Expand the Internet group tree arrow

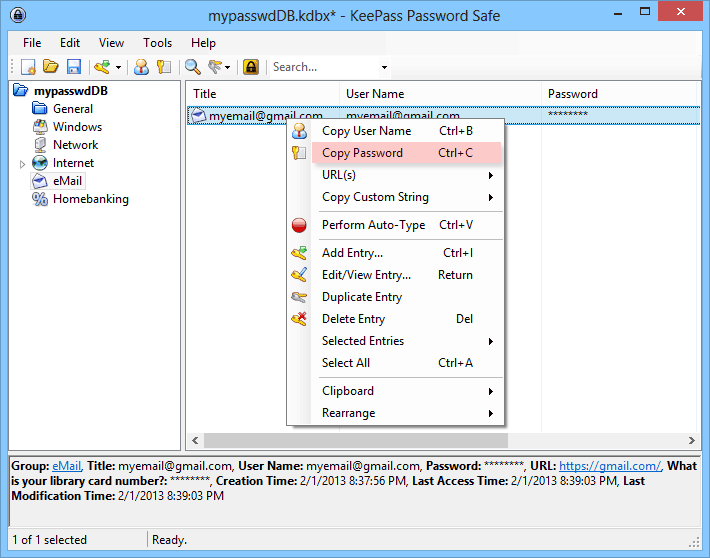[22, 164]
